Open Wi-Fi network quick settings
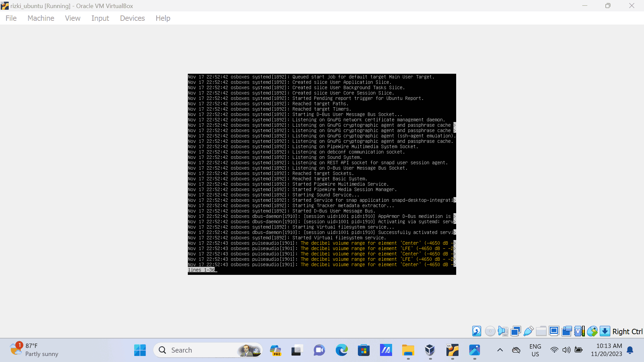 pyautogui.click(x=554, y=350)
